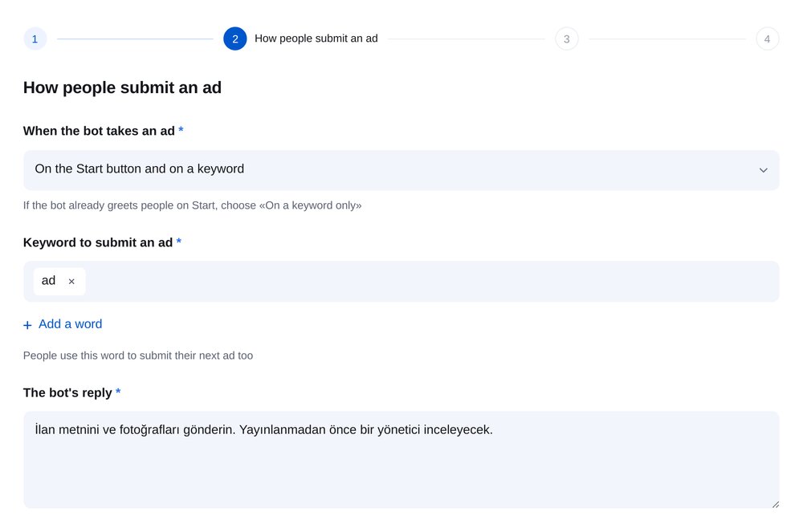The height and width of the screenshot is (532, 803).
Task: Click the chevron arrow in the dropdown
Action: pos(763,170)
